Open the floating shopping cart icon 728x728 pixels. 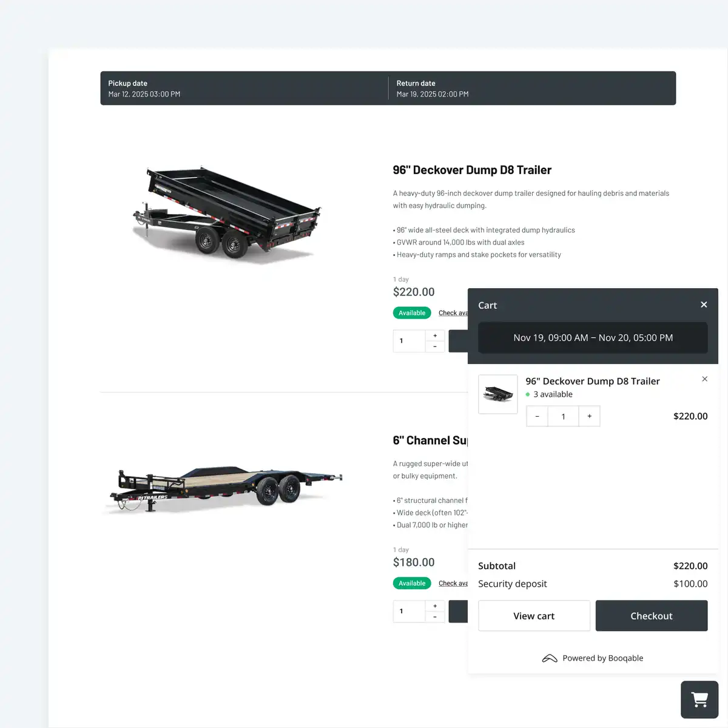click(699, 699)
